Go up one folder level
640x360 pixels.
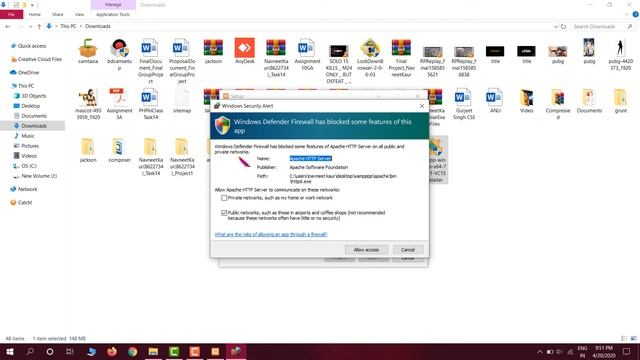[39, 27]
